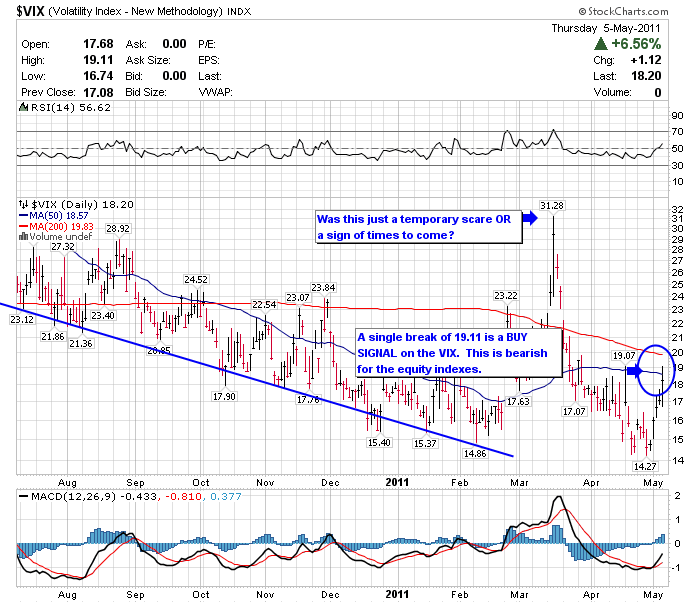
Task: Click the 2011 label on the price chart axis
Action: pyautogui.click(x=397, y=482)
